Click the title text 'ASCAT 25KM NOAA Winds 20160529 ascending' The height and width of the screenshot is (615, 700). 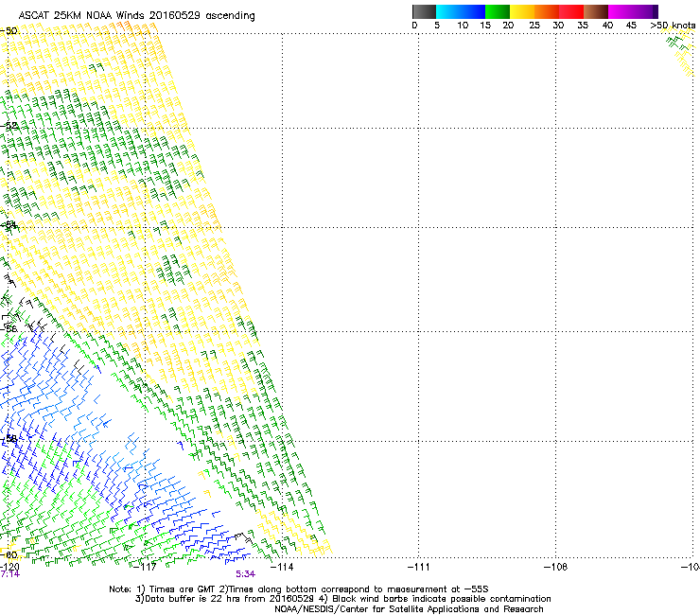coord(136,15)
